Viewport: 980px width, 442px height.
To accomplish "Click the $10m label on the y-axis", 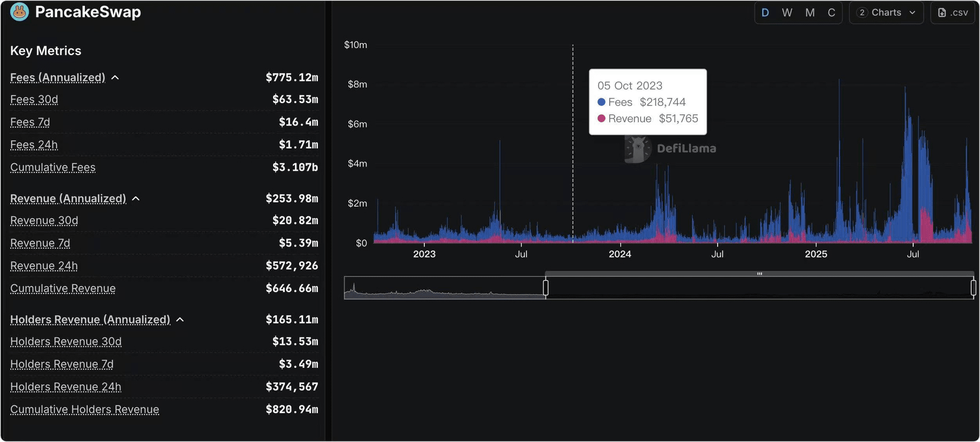I will tap(356, 45).
